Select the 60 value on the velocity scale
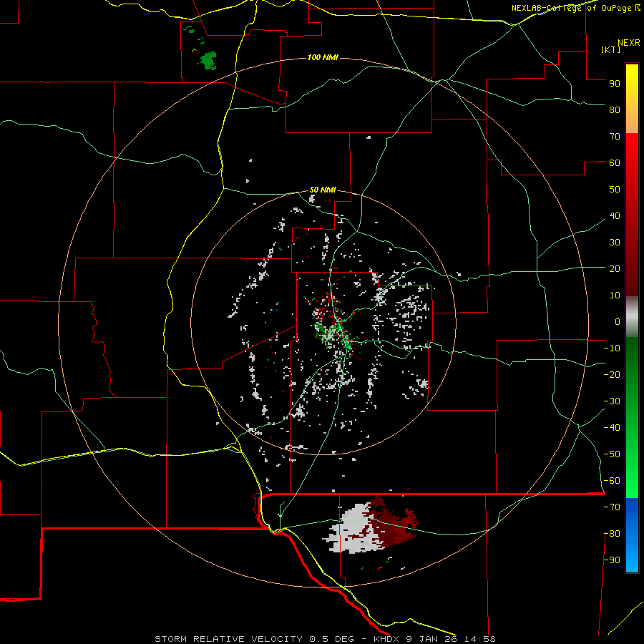Screen dimensions: 644x644 tap(615, 162)
